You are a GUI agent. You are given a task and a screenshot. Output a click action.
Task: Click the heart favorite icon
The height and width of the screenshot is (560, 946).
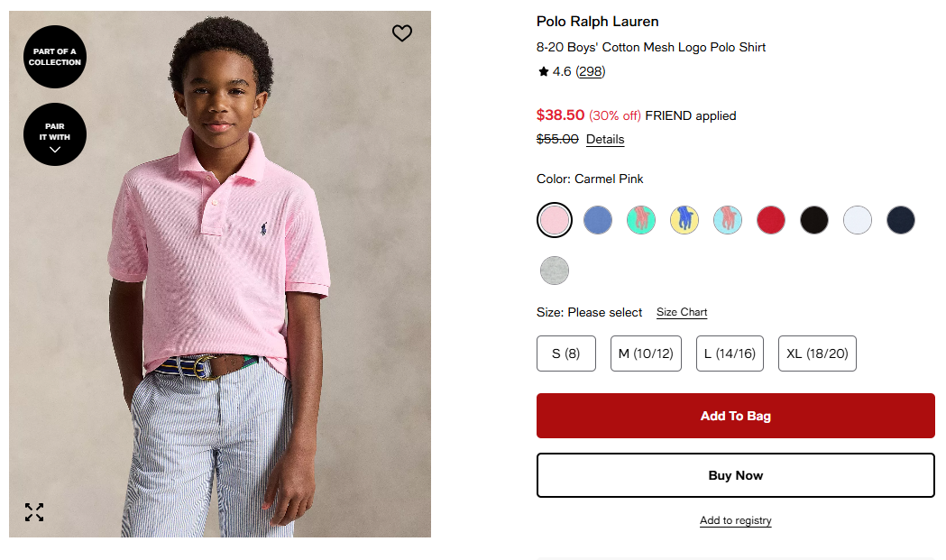(x=402, y=33)
